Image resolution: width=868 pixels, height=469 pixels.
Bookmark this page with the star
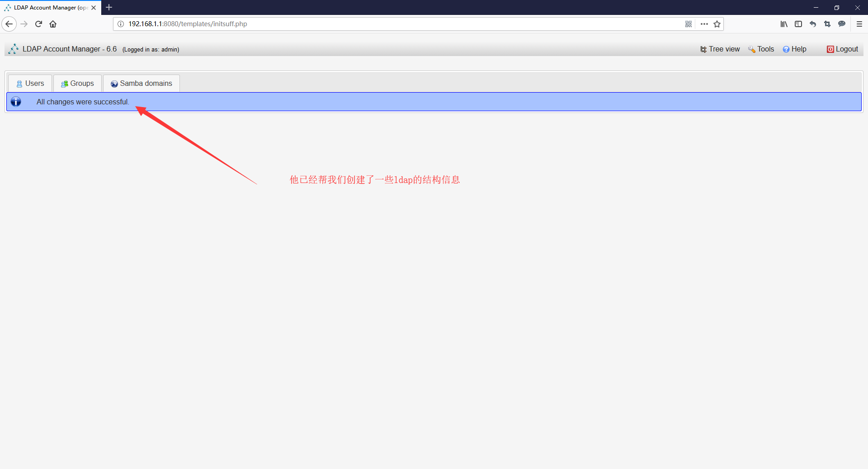(x=717, y=24)
